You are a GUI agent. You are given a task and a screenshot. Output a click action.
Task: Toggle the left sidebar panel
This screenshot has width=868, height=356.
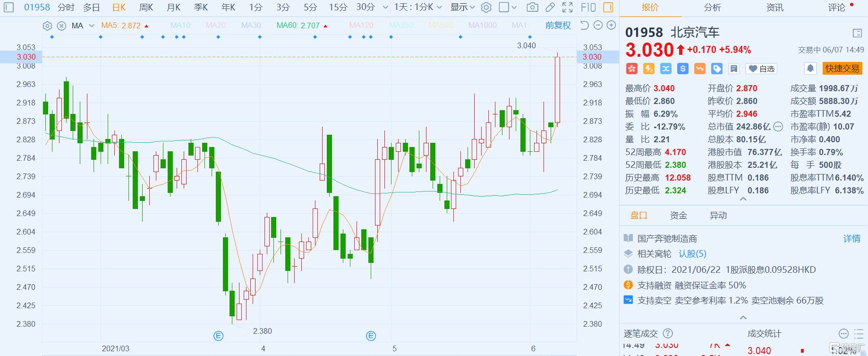9,8
